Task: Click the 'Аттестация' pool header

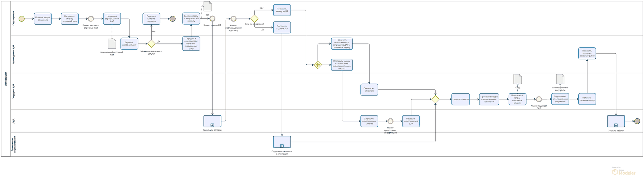Action: click(x=6, y=78)
